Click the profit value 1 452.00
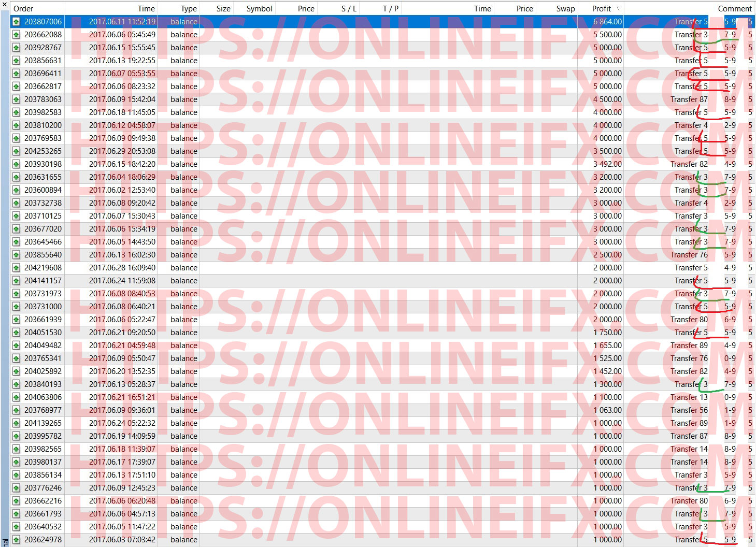The height and width of the screenshot is (547, 756). [x=607, y=371]
